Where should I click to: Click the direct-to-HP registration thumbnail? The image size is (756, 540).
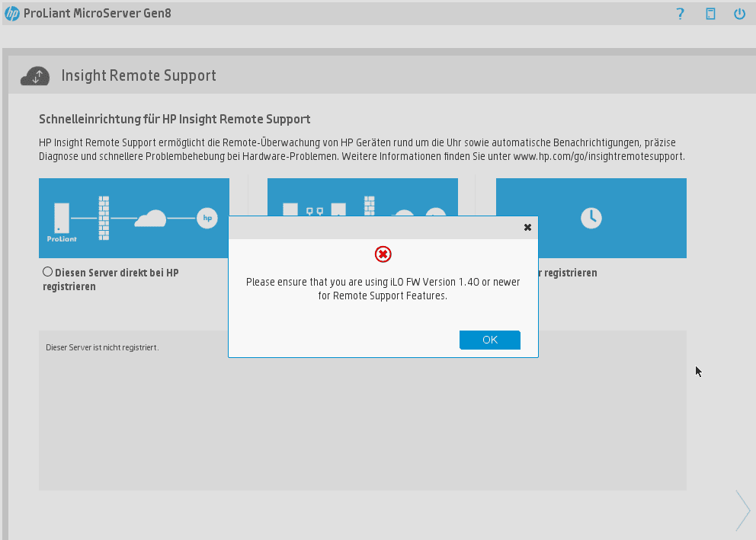(x=134, y=219)
